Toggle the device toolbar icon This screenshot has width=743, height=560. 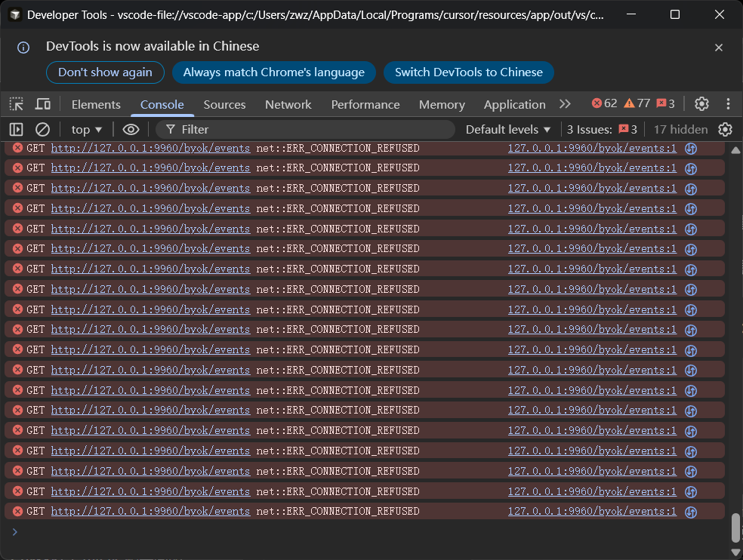point(42,103)
